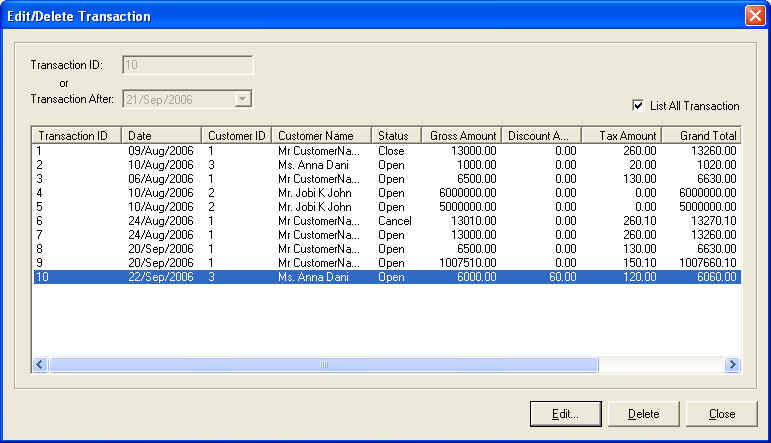Close the Edit/Delete Transaction dialog window

(x=755, y=16)
